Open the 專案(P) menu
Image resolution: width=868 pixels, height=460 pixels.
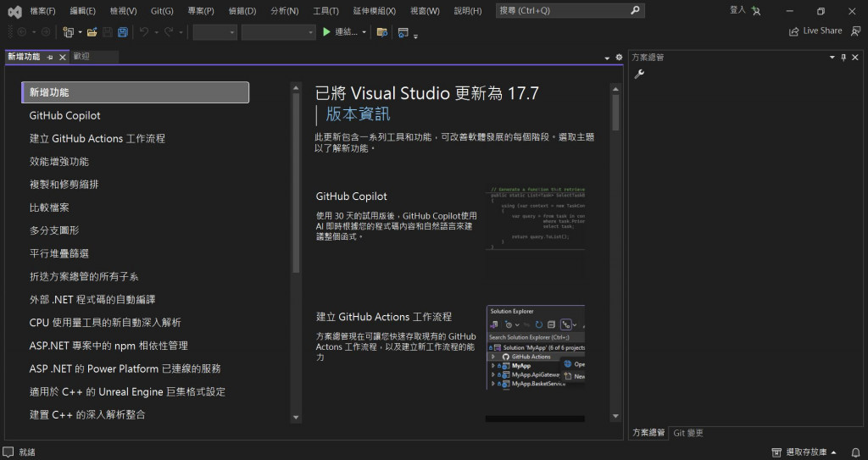(x=200, y=10)
